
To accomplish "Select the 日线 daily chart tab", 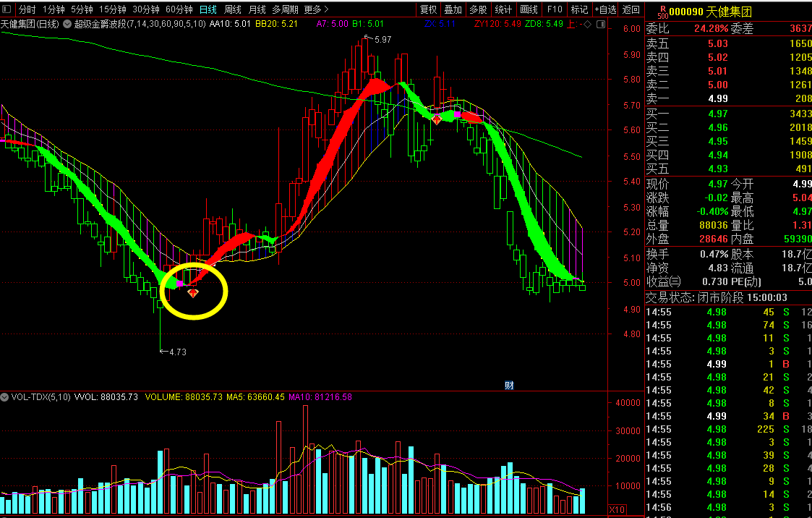I will coord(208,9).
